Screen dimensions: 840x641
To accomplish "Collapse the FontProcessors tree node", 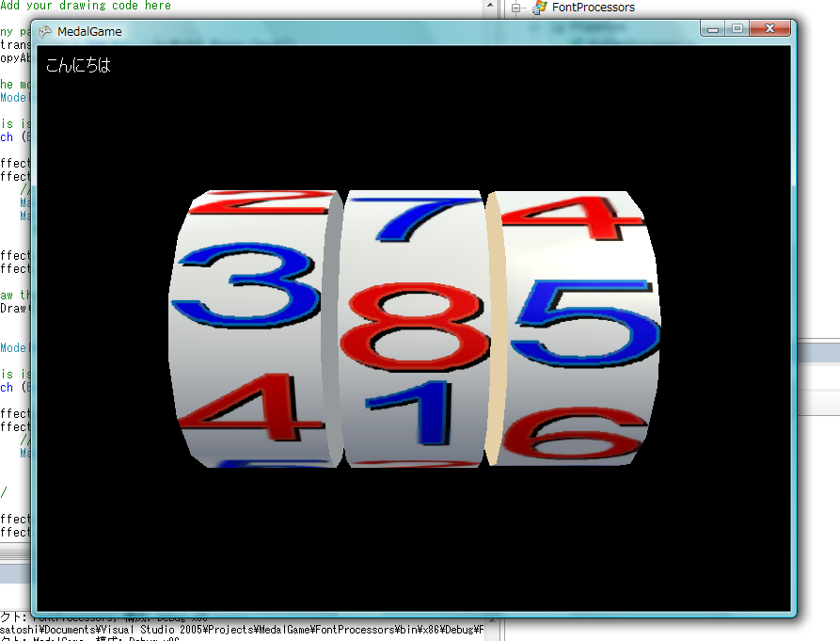I will point(516,8).
